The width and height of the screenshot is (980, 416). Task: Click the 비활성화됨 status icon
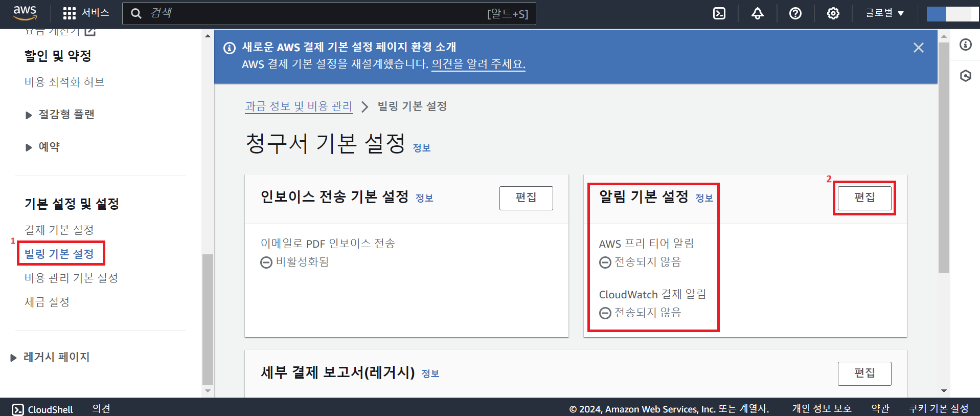click(x=266, y=262)
